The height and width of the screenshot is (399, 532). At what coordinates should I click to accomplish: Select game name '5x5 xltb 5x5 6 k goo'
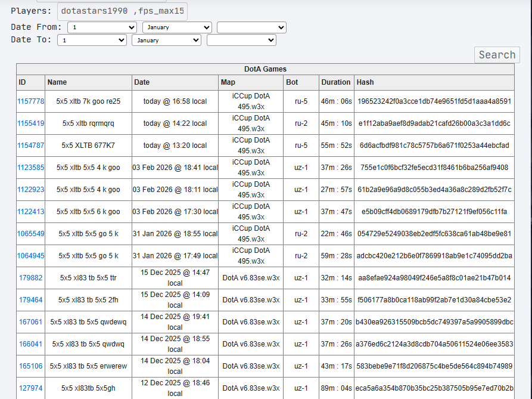point(88,212)
